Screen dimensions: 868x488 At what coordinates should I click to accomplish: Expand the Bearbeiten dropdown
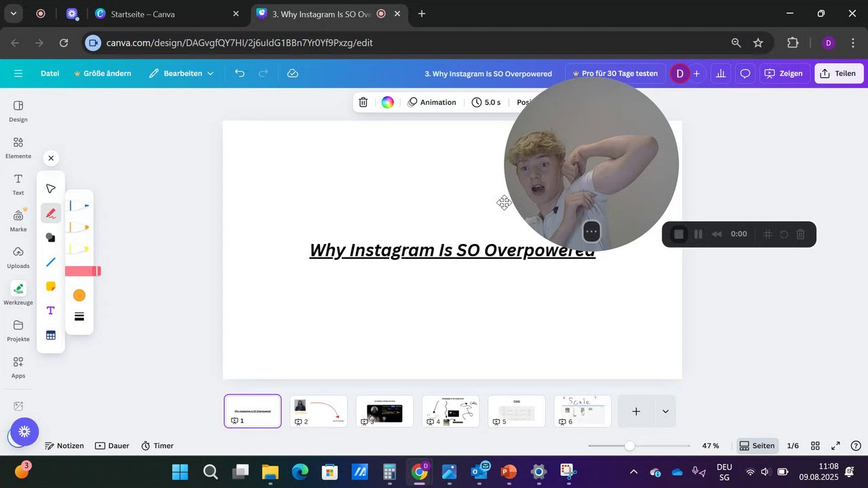182,73
